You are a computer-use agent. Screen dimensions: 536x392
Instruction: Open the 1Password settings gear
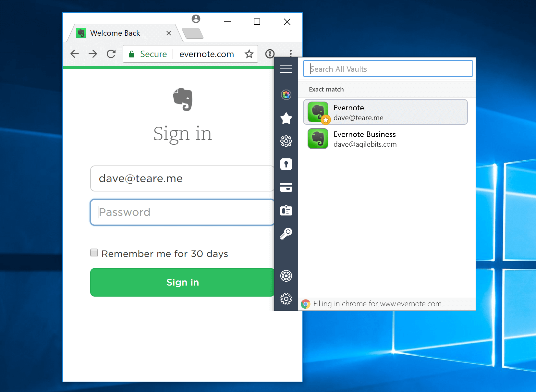click(x=286, y=299)
